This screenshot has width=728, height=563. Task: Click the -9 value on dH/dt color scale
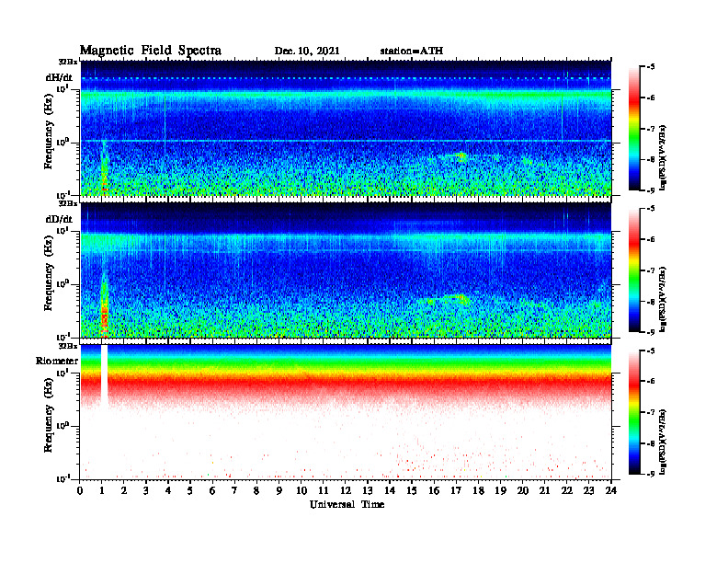pyautogui.click(x=651, y=190)
